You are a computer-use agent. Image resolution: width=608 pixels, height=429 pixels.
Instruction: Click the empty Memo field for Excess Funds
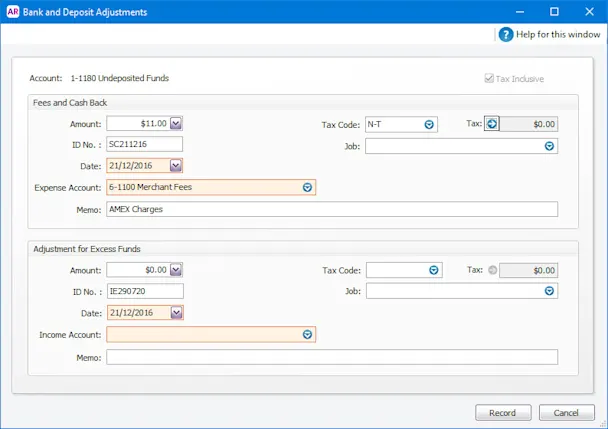click(332, 357)
